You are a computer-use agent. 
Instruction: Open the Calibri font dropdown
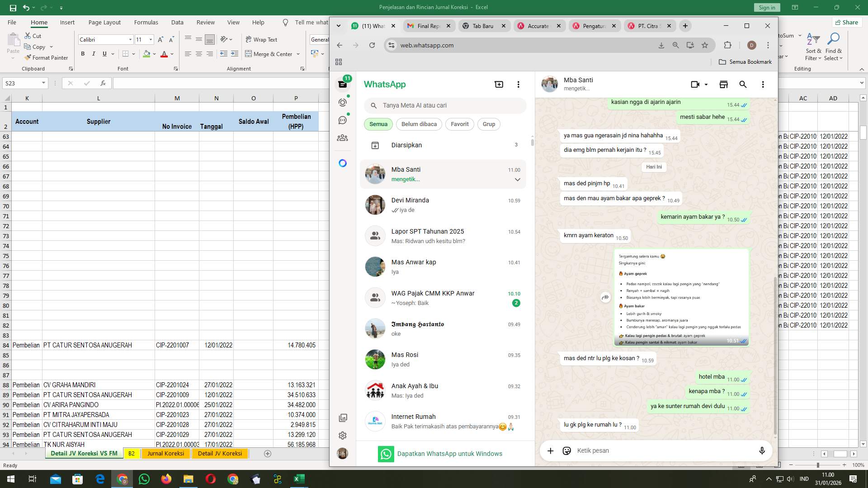pyautogui.click(x=130, y=39)
